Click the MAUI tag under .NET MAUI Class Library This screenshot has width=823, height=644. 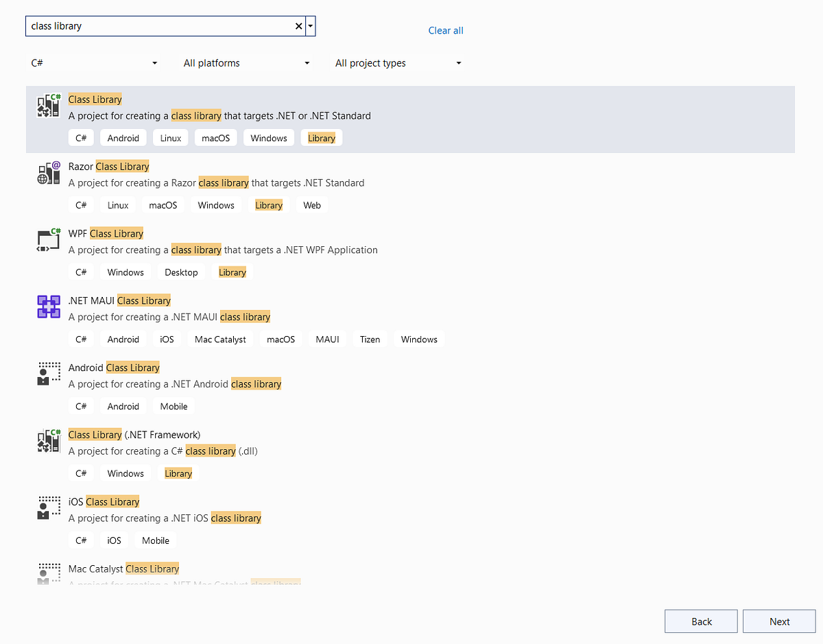tap(327, 339)
